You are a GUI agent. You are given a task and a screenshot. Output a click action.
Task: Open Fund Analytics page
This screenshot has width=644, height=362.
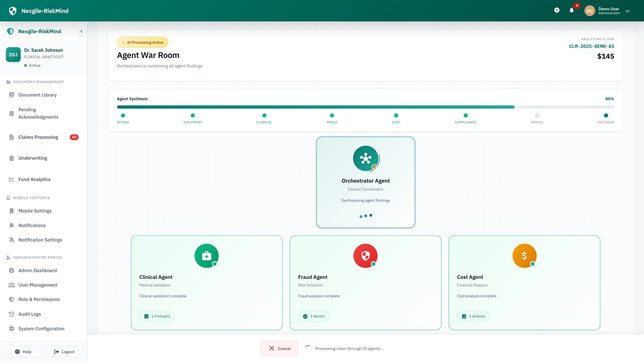(x=34, y=179)
